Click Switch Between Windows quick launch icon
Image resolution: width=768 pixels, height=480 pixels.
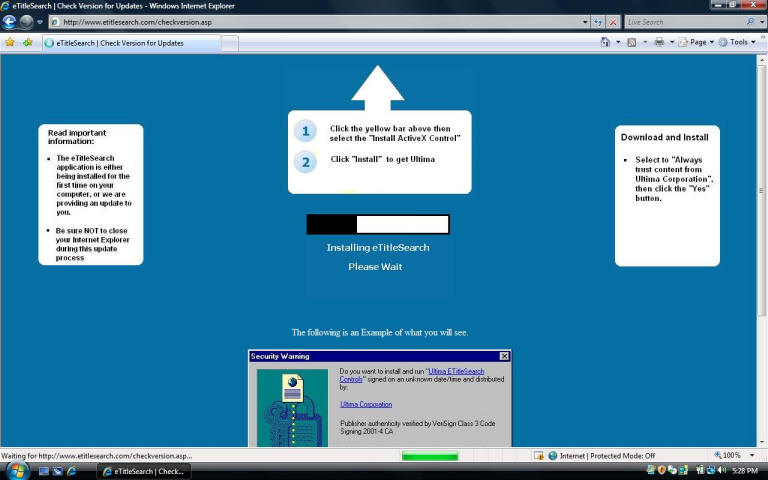57,471
